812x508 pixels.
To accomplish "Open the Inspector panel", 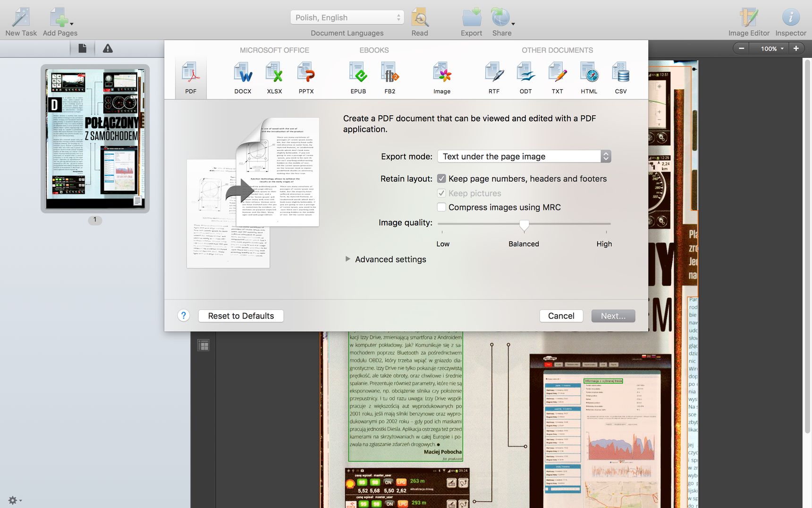I will (791, 21).
